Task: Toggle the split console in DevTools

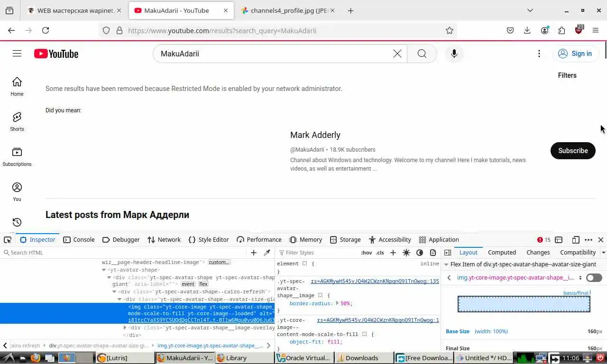Action: coord(559,240)
